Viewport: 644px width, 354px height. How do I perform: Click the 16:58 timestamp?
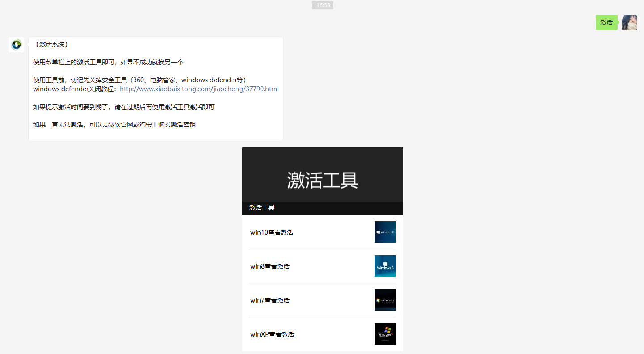coord(322,5)
